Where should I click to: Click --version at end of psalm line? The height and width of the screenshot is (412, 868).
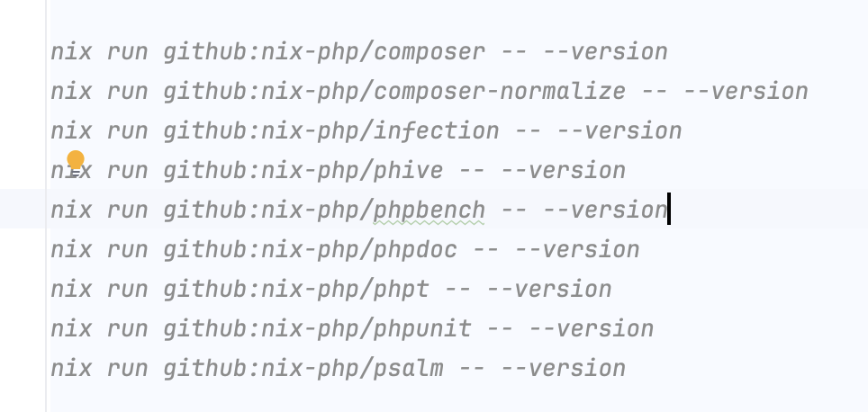563,369
